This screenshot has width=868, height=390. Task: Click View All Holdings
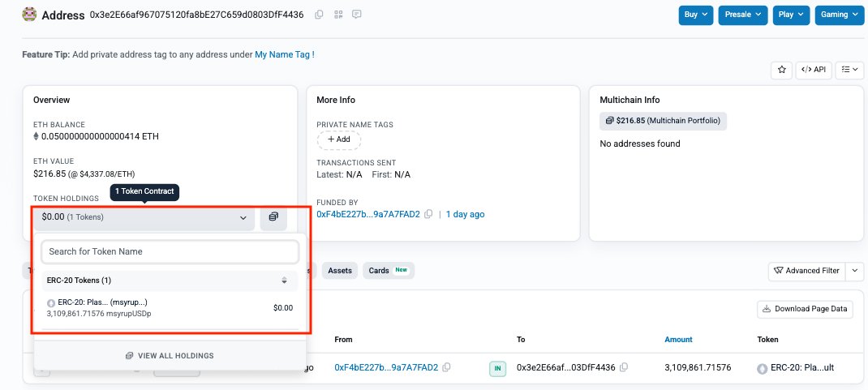tap(170, 355)
